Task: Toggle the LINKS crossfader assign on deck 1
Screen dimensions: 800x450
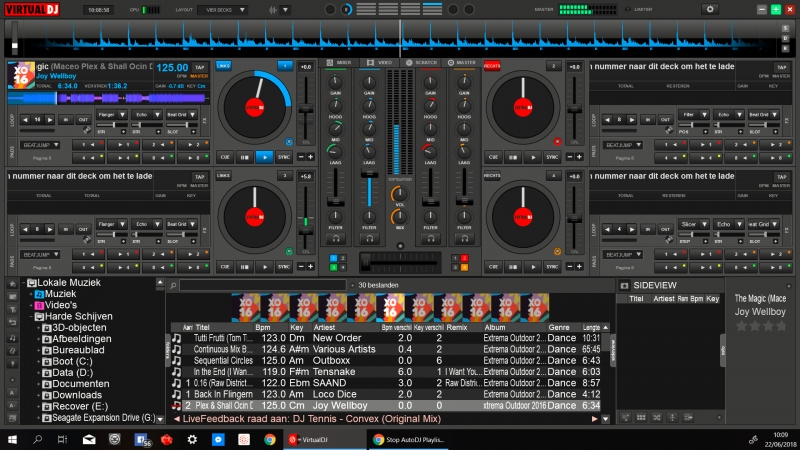Action: click(223, 66)
